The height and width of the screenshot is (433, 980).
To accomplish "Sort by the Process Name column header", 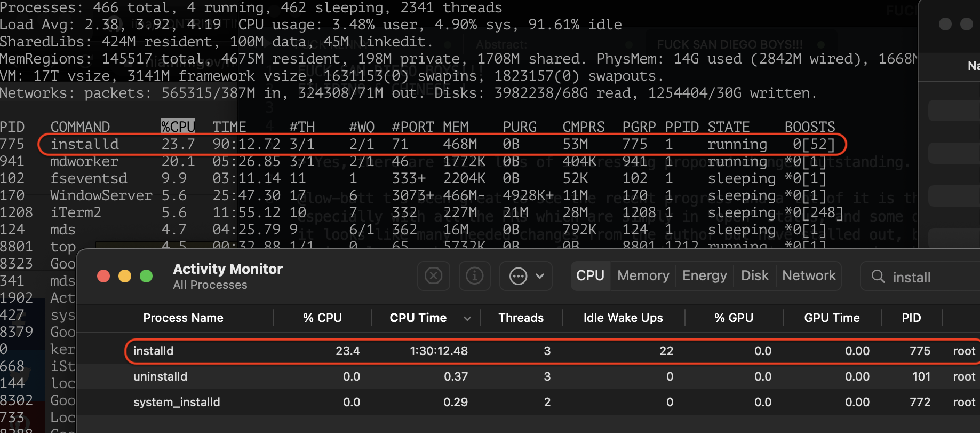I will coord(183,318).
